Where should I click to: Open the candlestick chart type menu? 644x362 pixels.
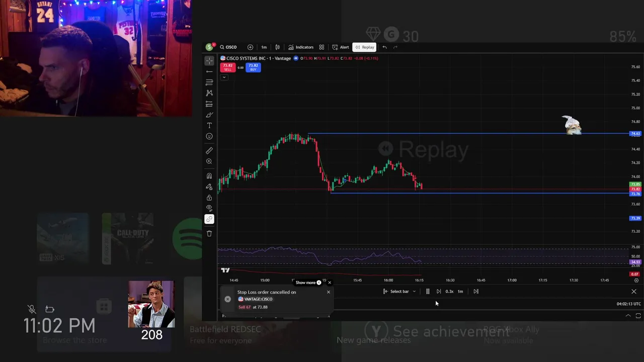click(277, 47)
